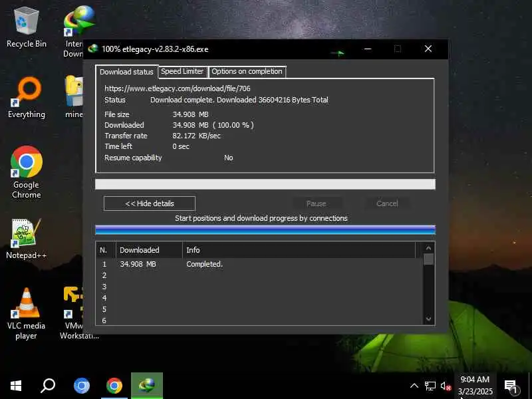Open the network status tray icon
532x399 pixels.
point(430,386)
